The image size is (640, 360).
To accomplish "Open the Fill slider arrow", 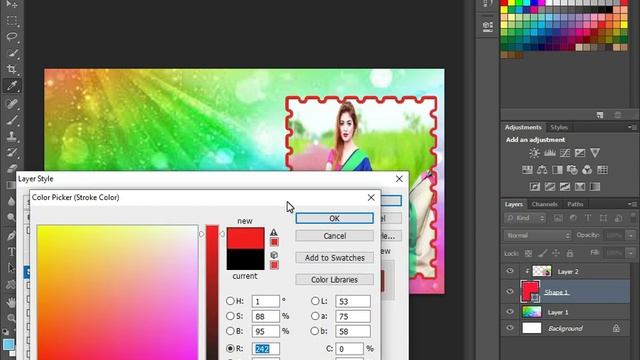I will click(x=631, y=253).
